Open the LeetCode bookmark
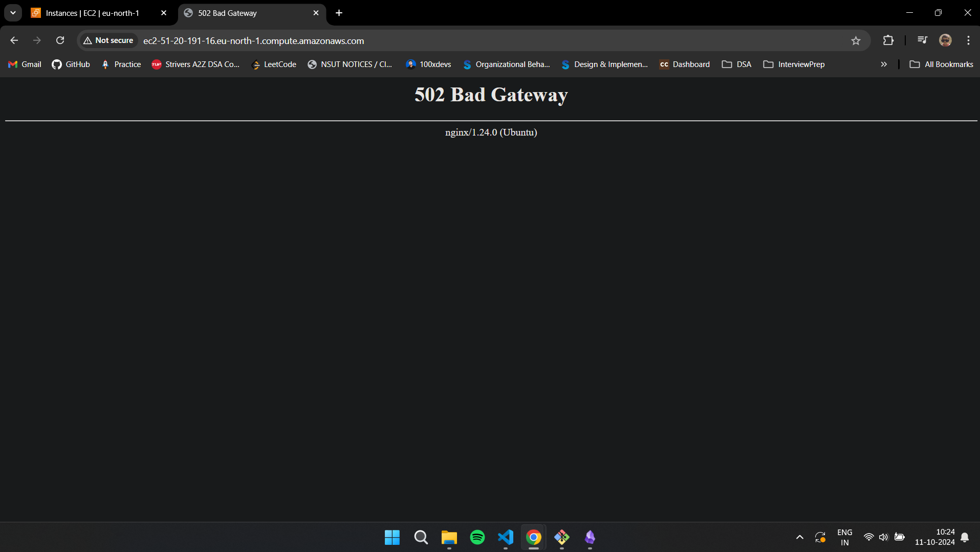The image size is (980, 552). (274, 64)
